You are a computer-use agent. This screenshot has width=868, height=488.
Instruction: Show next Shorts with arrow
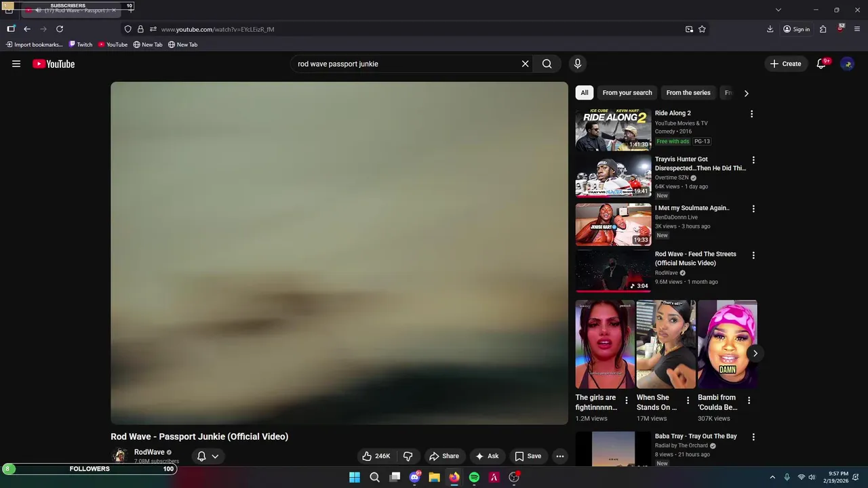(755, 353)
